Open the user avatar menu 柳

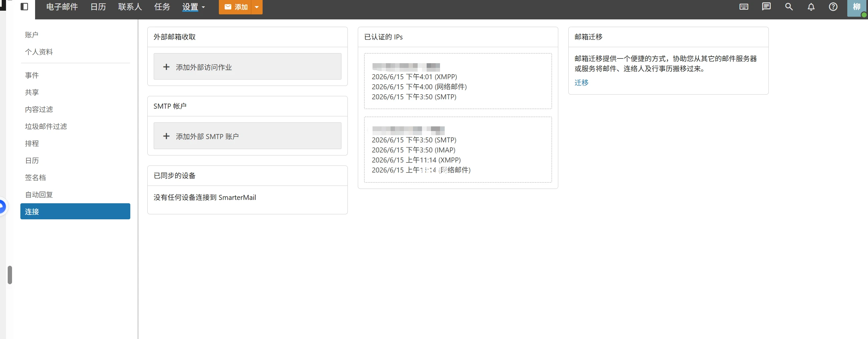(857, 7)
